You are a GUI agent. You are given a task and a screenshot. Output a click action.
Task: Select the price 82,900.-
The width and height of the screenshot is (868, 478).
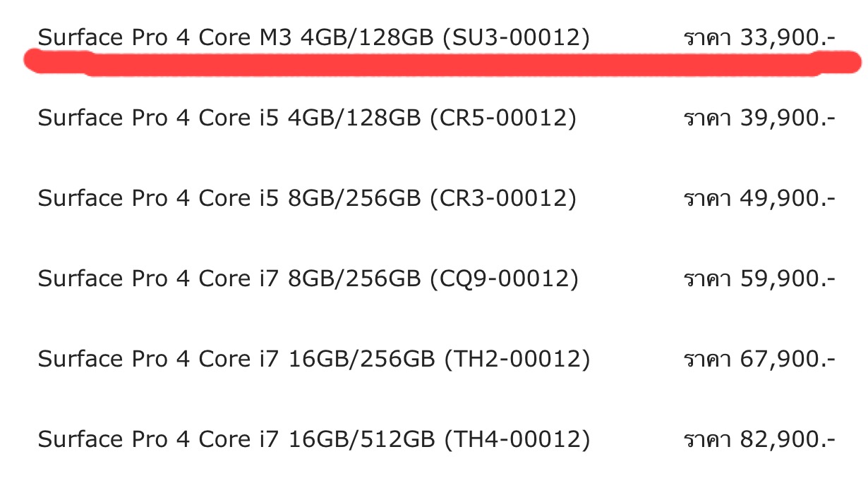788,440
